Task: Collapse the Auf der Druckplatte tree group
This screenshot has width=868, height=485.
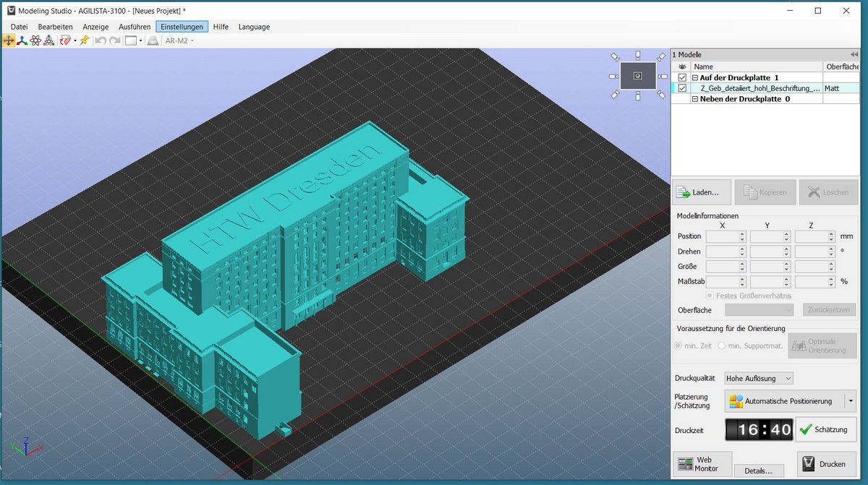Action: click(695, 77)
